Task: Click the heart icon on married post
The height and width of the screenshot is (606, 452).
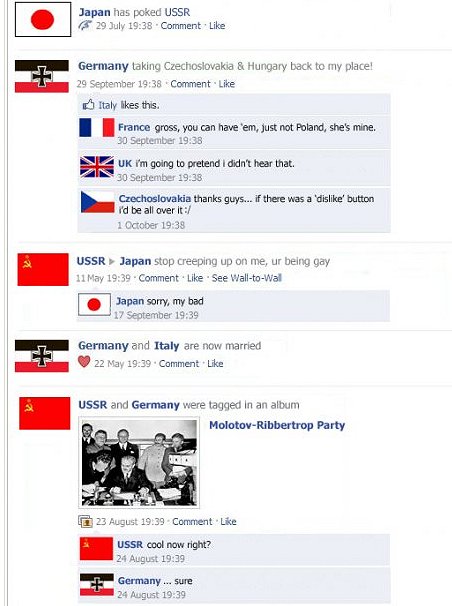Action: (x=84, y=362)
